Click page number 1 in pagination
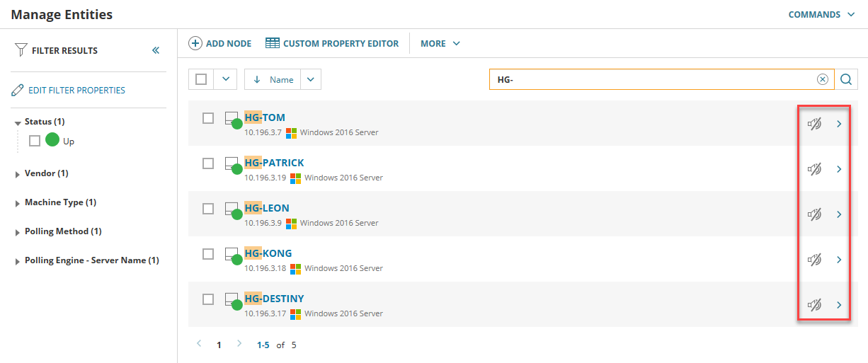868x363 pixels. tap(219, 345)
